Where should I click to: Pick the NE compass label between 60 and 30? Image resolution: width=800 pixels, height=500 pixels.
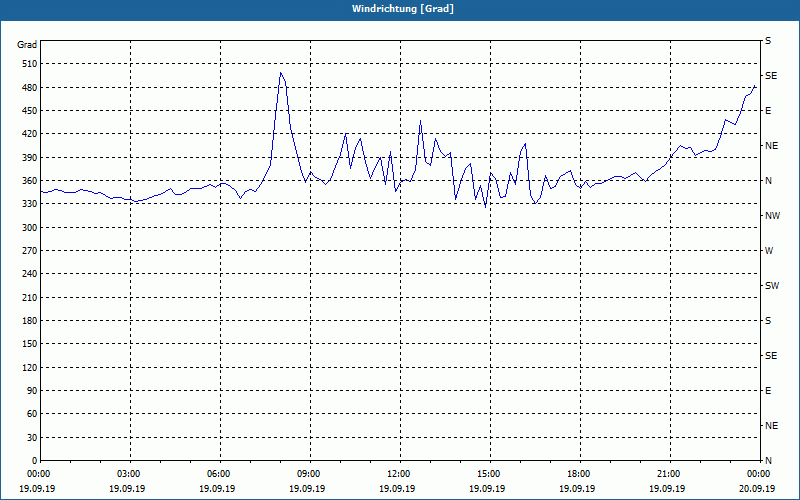(x=771, y=426)
